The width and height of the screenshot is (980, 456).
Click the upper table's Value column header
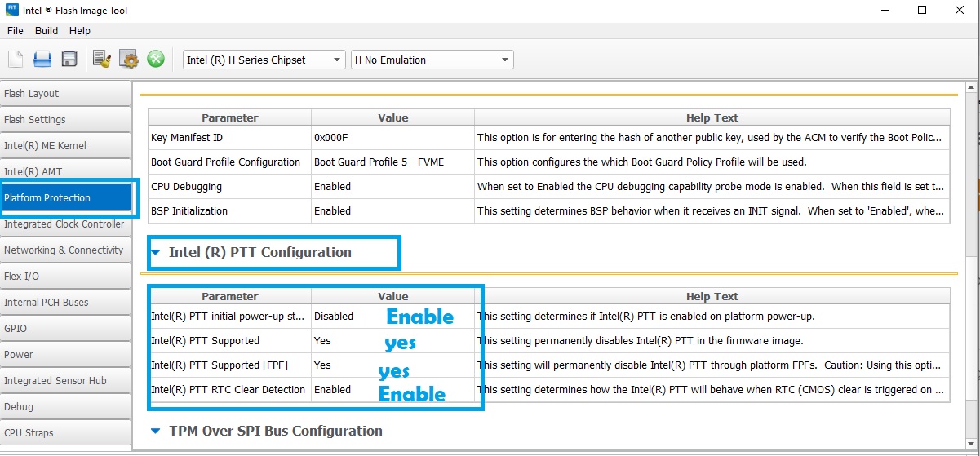tap(392, 117)
